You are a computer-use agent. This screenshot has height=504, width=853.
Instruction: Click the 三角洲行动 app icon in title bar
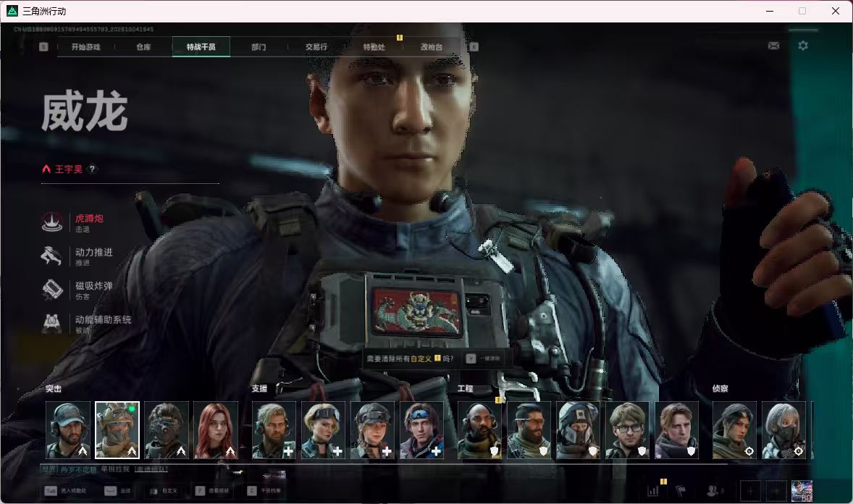[x=12, y=11]
